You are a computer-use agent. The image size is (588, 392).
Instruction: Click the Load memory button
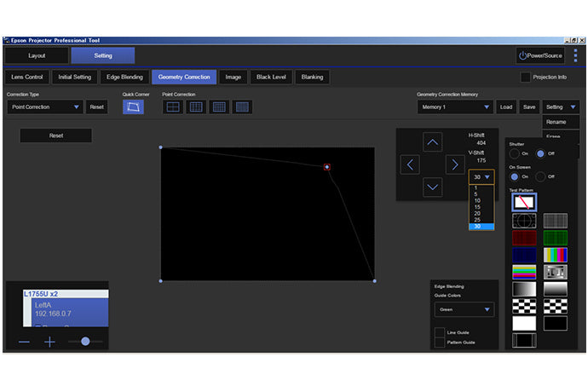pos(506,107)
